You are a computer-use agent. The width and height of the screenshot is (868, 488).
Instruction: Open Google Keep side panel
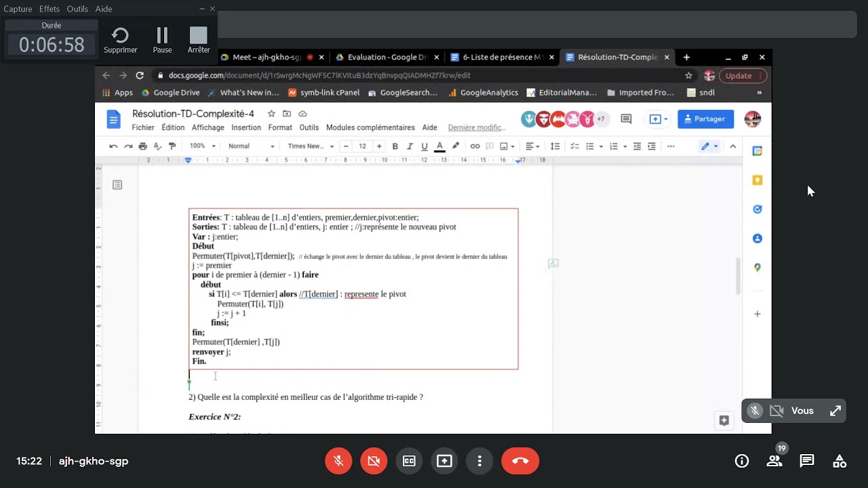757,180
